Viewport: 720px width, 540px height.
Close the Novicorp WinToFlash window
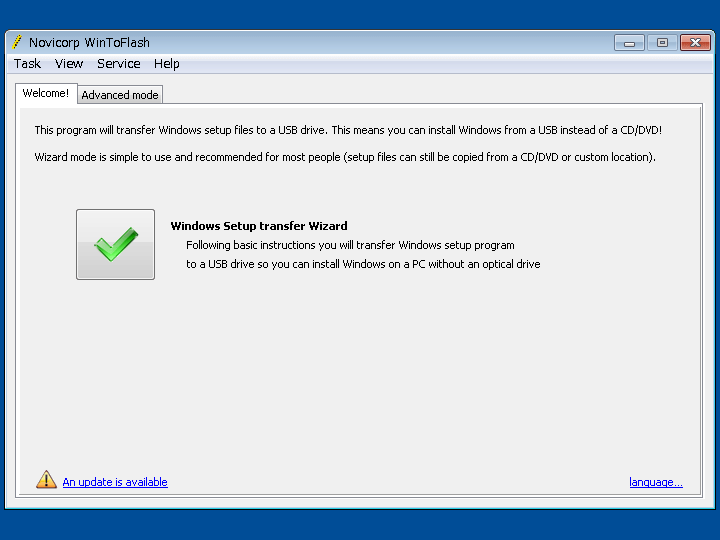click(x=695, y=43)
